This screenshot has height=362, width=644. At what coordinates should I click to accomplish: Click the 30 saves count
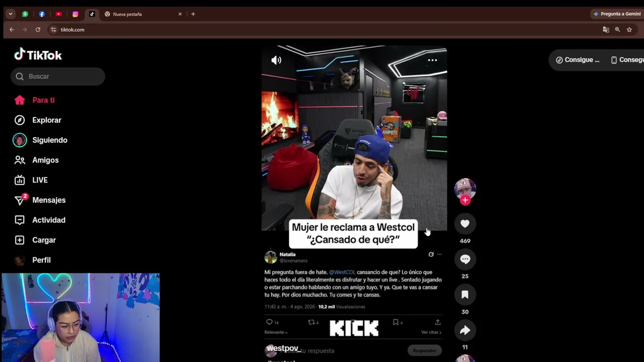point(465,312)
